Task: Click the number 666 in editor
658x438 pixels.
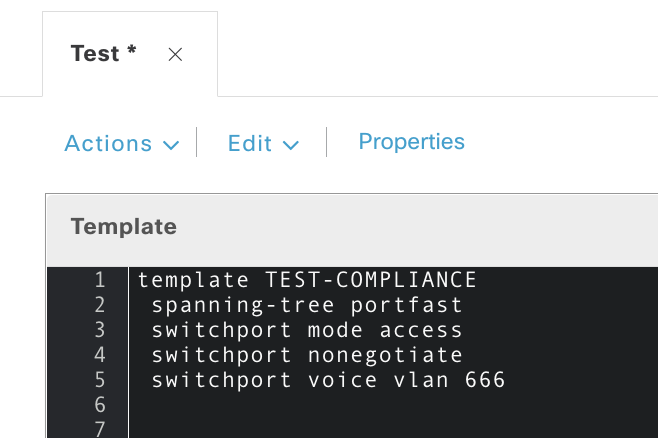Action: 484,380
